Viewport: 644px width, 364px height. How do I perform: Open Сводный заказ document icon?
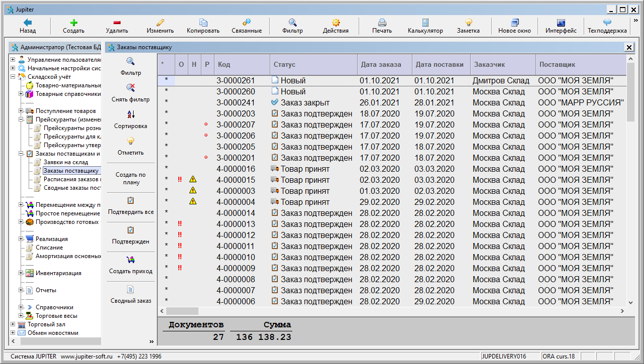[131, 289]
